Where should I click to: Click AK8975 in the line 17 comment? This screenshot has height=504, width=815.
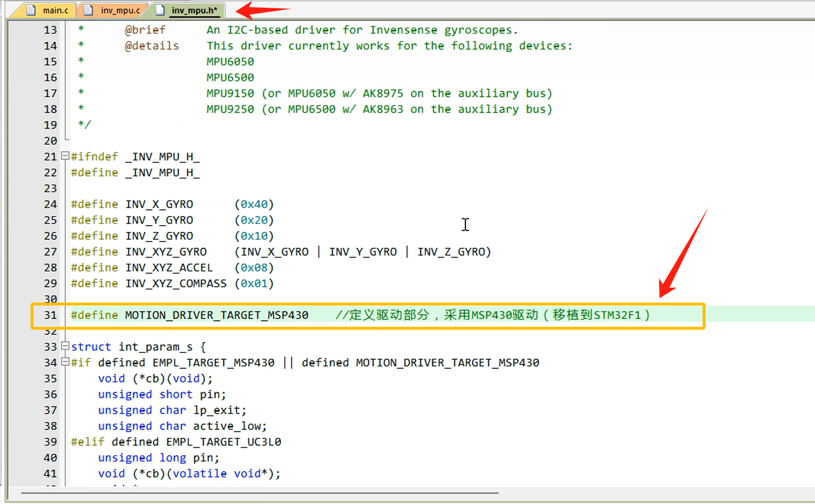coord(383,93)
